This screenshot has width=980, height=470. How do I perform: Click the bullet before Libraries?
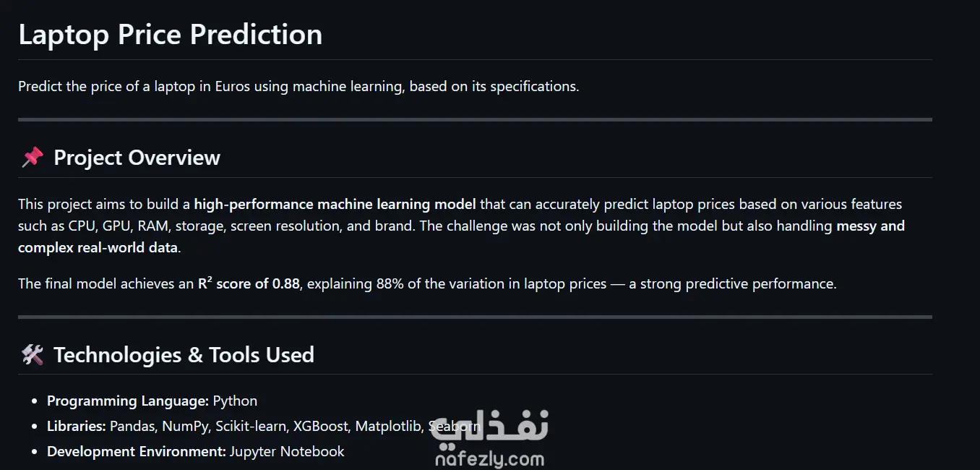[35, 427]
